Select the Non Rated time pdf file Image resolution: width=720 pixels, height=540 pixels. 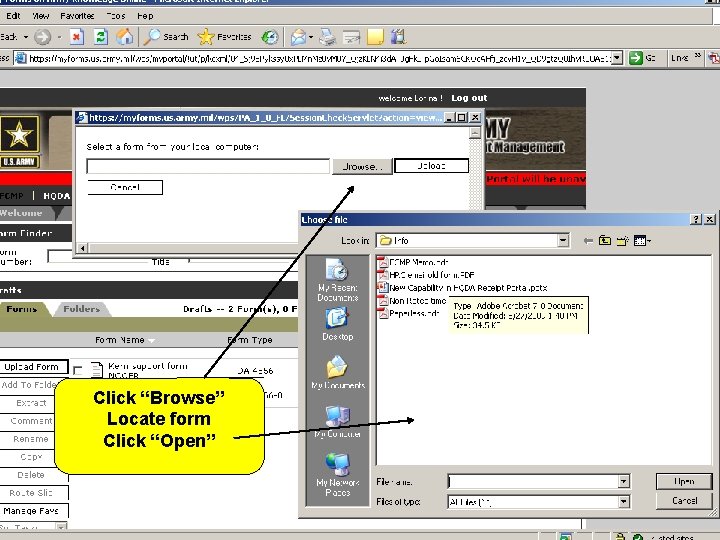coord(412,301)
